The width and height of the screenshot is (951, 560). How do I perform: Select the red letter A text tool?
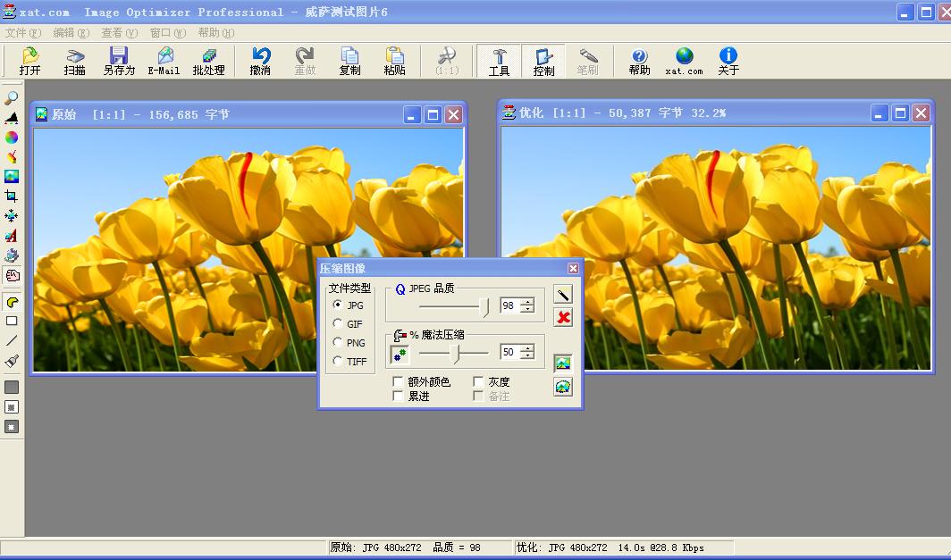click(x=12, y=235)
